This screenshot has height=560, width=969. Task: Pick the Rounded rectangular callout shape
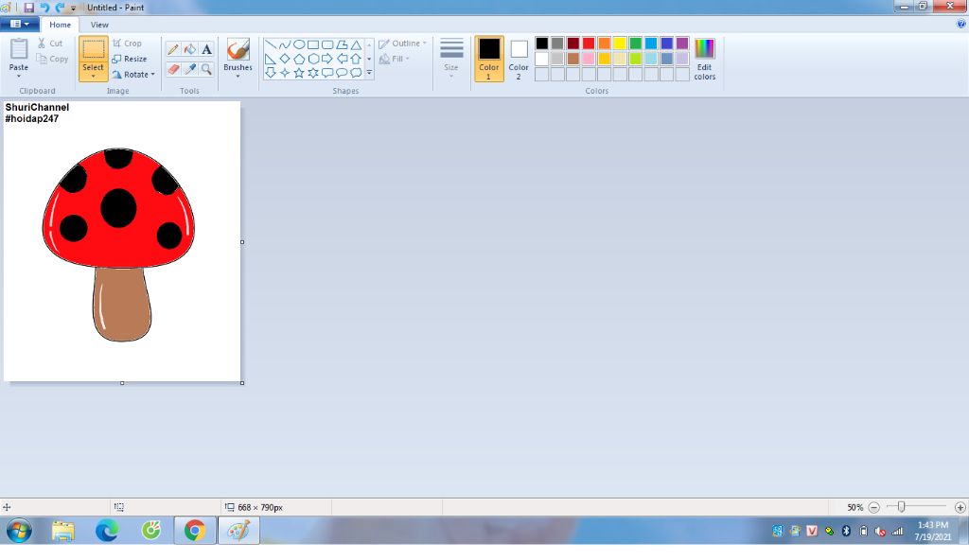pyautogui.click(x=327, y=73)
